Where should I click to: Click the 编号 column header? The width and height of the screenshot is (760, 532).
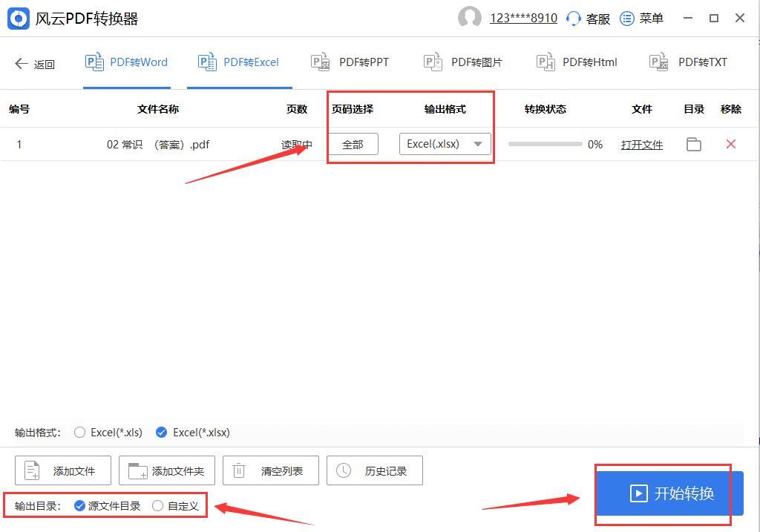[x=19, y=109]
